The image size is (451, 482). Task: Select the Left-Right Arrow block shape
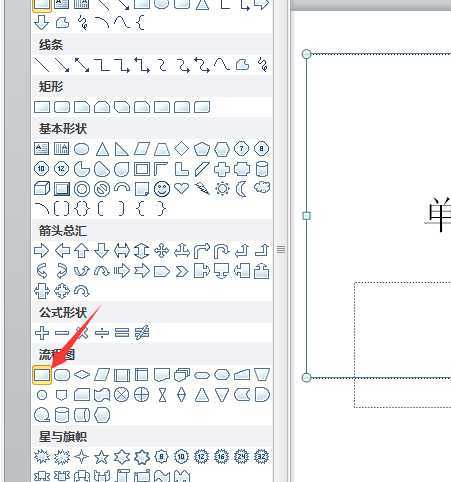(122, 251)
